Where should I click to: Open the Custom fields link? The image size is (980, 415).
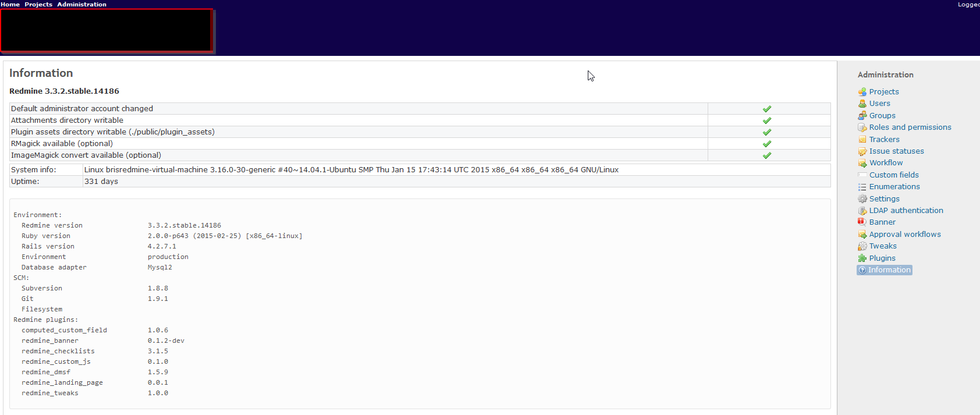pos(894,175)
